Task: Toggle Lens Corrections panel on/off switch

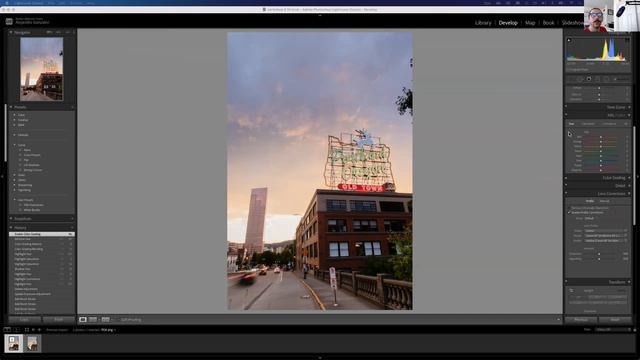Action: point(566,193)
